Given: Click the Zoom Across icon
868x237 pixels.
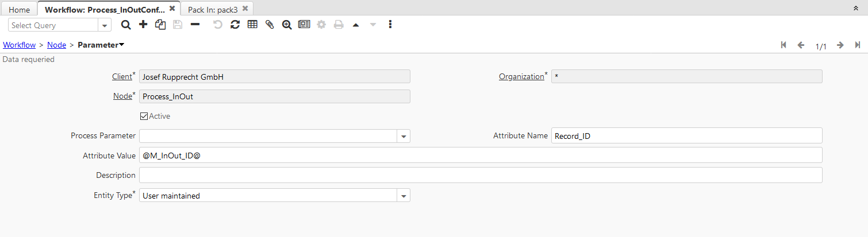Looking at the screenshot, I should (286, 25).
